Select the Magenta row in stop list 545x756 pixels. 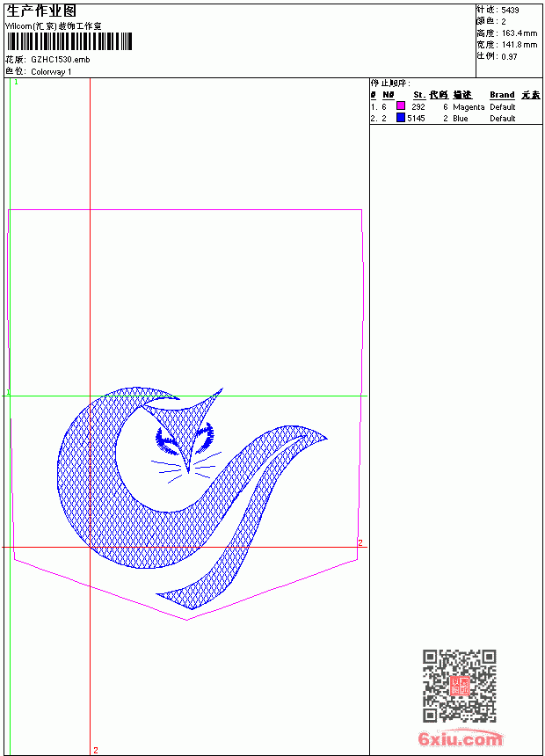point(455,106)
